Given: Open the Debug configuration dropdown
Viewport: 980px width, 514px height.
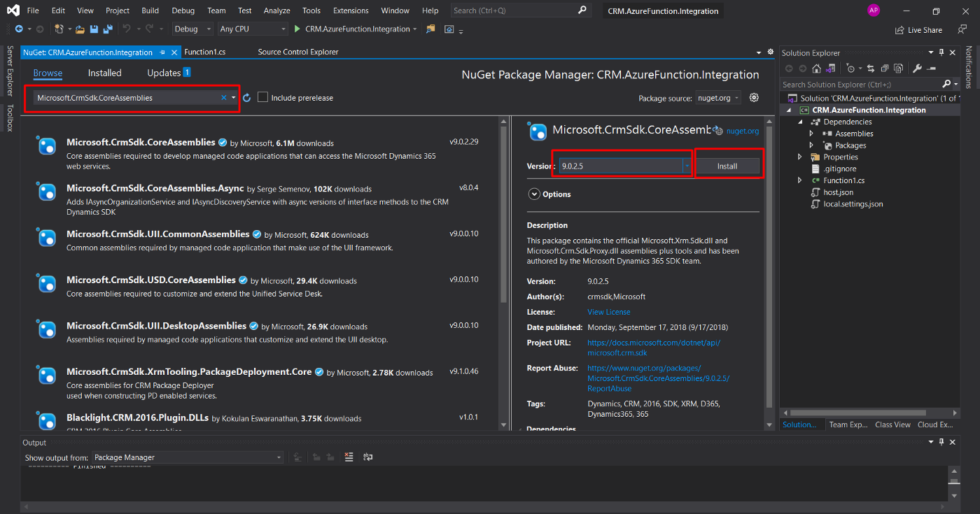Looking at the screenshot, I should [209, 29].
